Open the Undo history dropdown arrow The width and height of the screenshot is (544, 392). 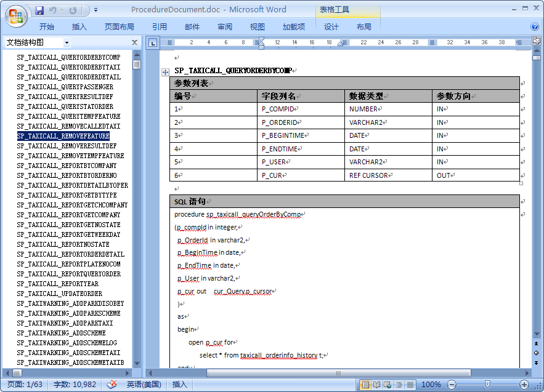62,10
